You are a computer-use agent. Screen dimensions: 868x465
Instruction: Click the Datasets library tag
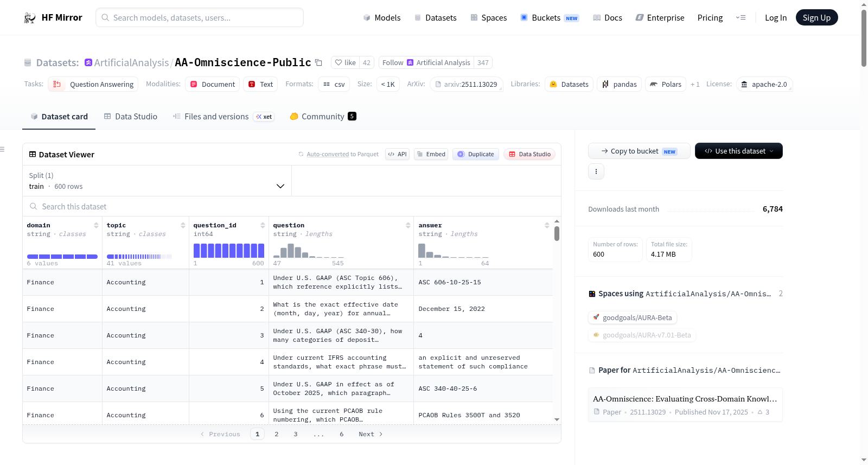click(569, 84)
